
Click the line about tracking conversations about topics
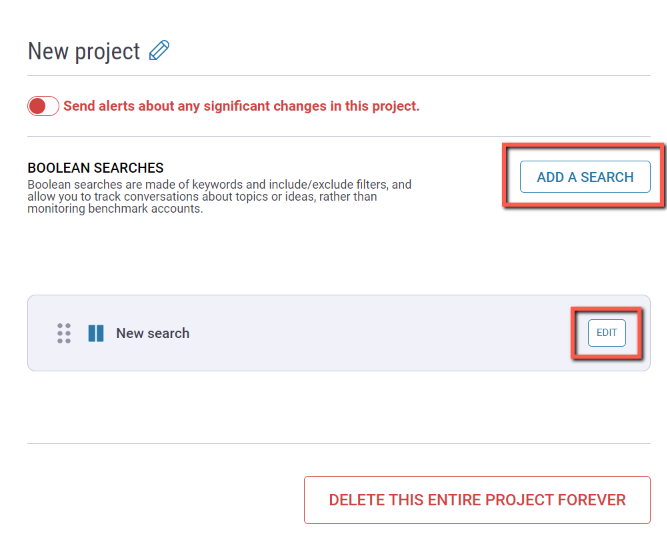click(x=202, y=196)
